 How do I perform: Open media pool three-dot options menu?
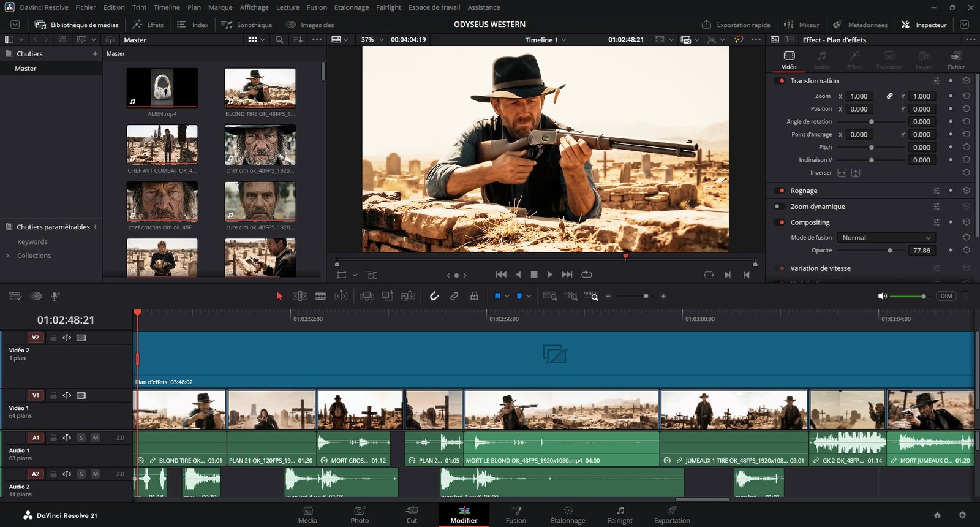[317, 39]
